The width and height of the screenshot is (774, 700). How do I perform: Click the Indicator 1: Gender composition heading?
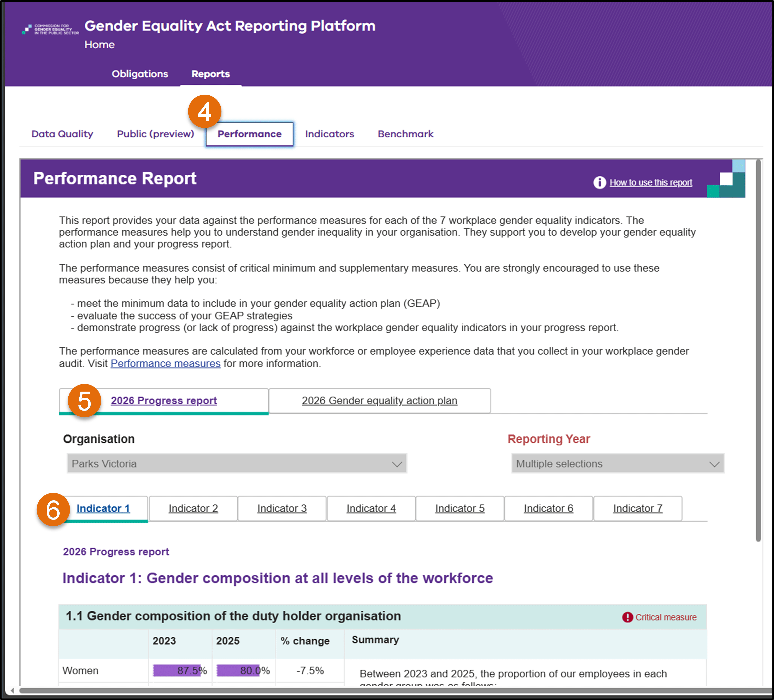point(278,578)
